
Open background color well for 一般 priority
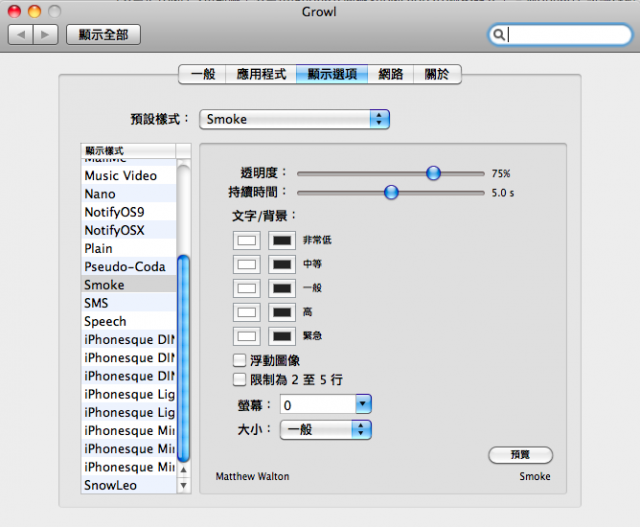(x=282, y=288)
